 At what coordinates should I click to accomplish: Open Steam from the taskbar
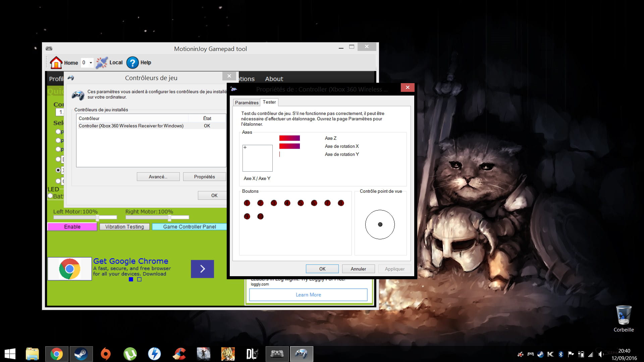click(81, 354)
